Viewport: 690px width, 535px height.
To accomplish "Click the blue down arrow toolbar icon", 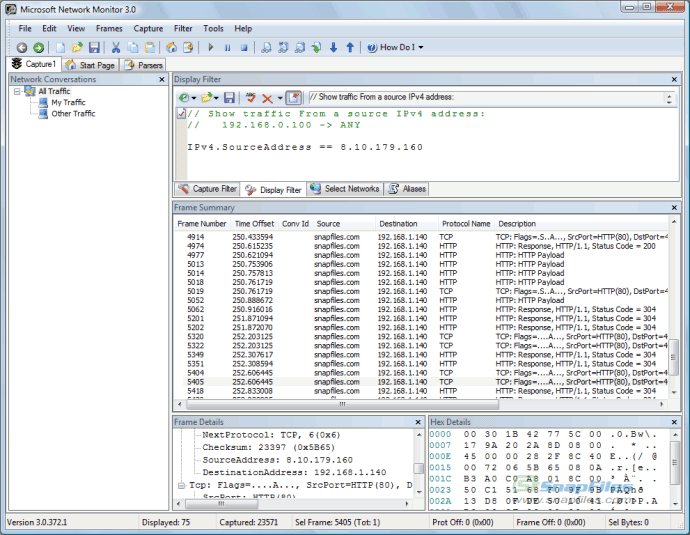I will click(333, 48).
